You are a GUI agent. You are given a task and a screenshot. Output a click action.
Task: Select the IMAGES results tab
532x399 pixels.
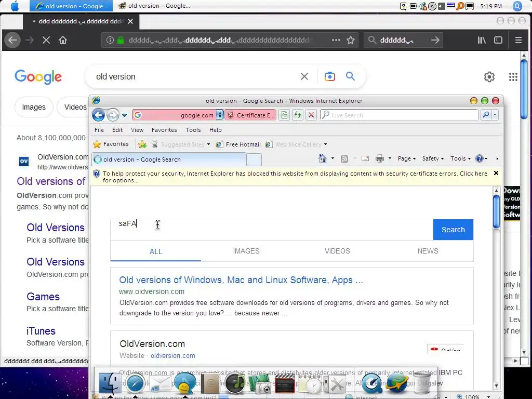(x=246, y=251)
